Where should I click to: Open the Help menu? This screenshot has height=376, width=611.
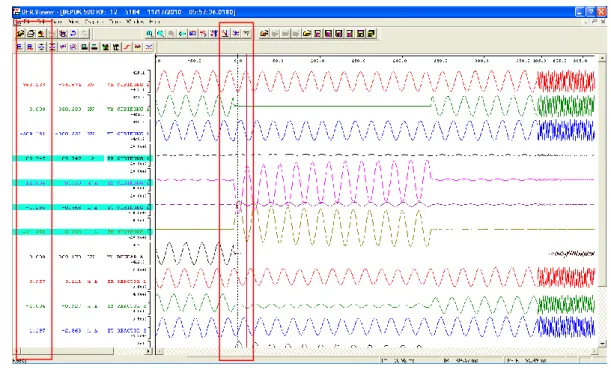click(x=155, y=22)
